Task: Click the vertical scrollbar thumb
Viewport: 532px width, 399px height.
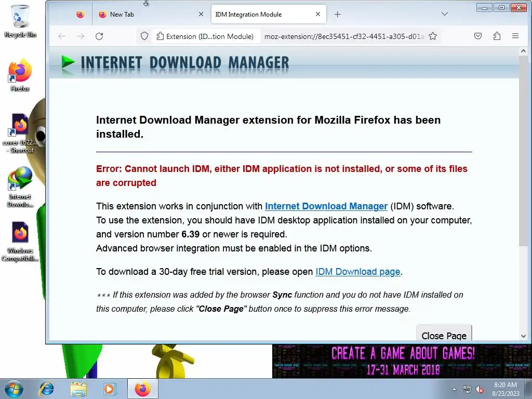Action: pyautogui.click(x=524, y=151)
